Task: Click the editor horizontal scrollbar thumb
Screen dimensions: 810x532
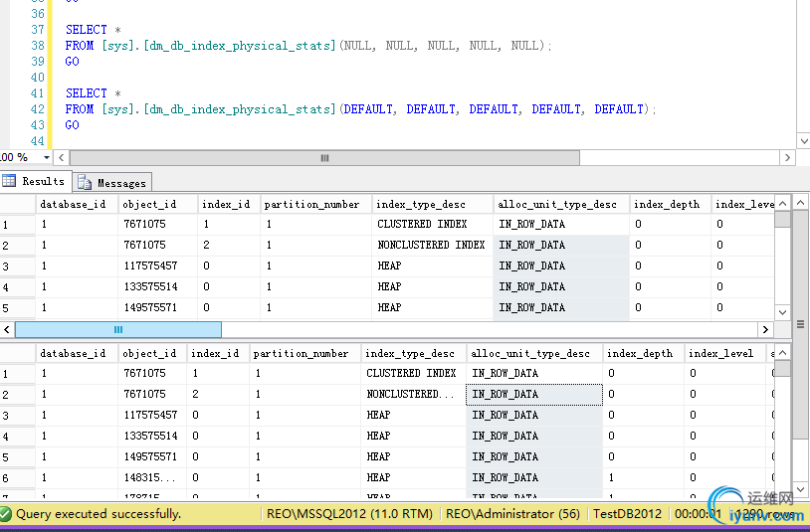Action: (324, 158)
